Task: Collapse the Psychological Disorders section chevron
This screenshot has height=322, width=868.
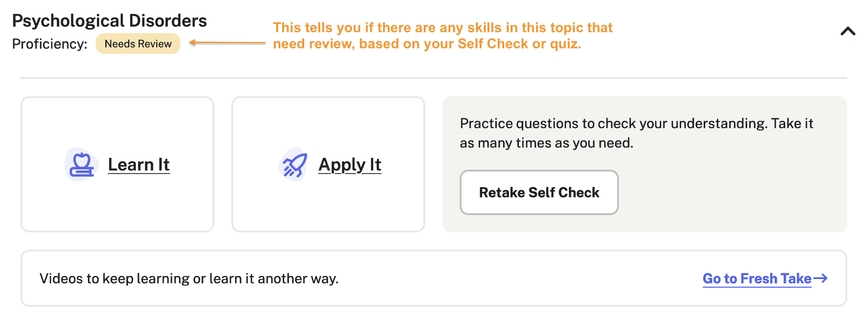Action: 848,32
